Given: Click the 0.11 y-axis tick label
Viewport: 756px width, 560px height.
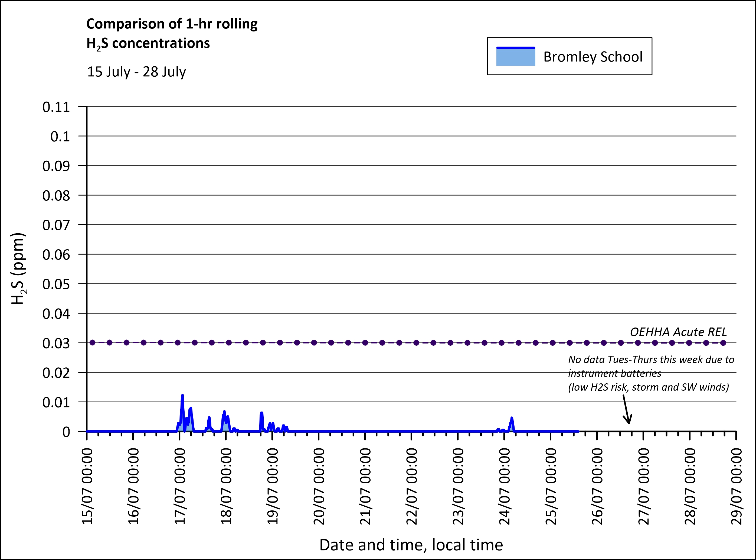Looking at the screenshot, I should pos(56,107).
